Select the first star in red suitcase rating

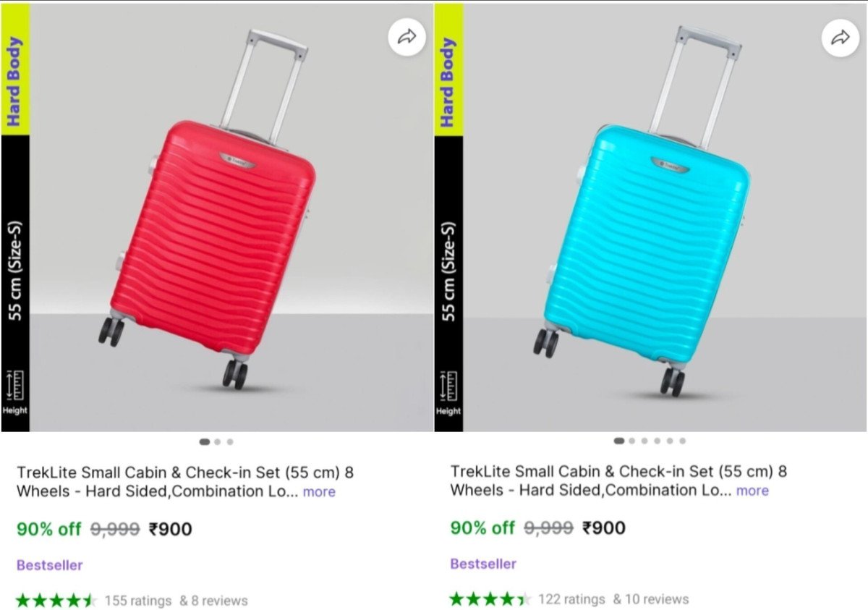(23, 600)
